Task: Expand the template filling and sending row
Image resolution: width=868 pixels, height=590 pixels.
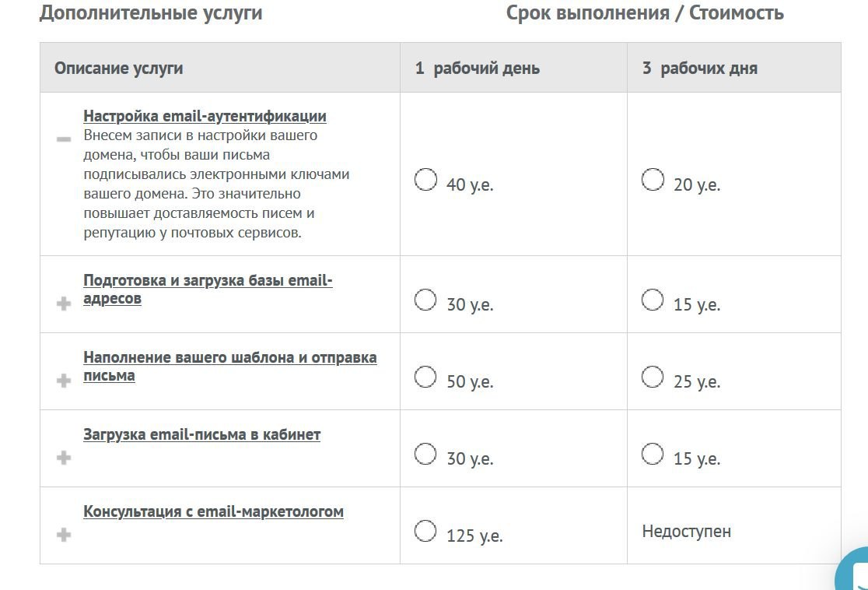Action: coord(64,381)
